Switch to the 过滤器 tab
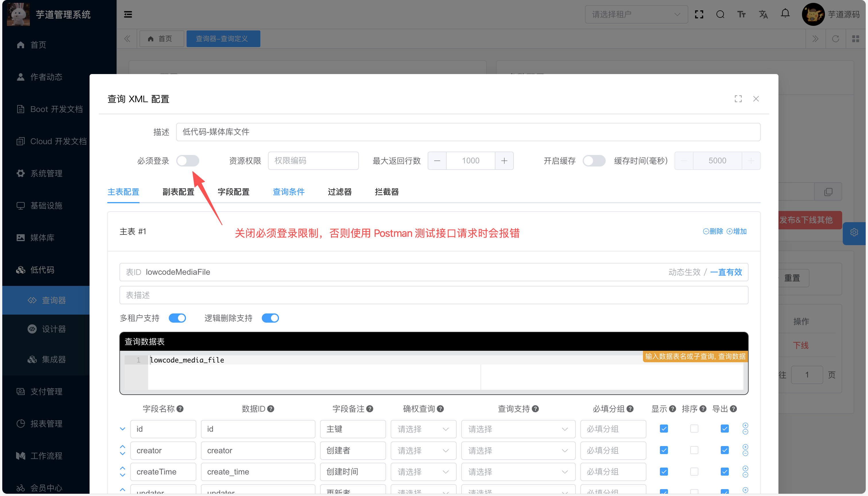The height and width of the screenshot is (496, 868). 339,192
